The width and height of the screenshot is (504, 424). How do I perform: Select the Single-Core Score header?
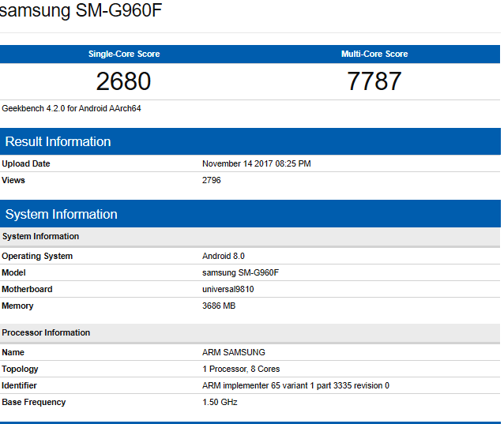tap(124, 54)
